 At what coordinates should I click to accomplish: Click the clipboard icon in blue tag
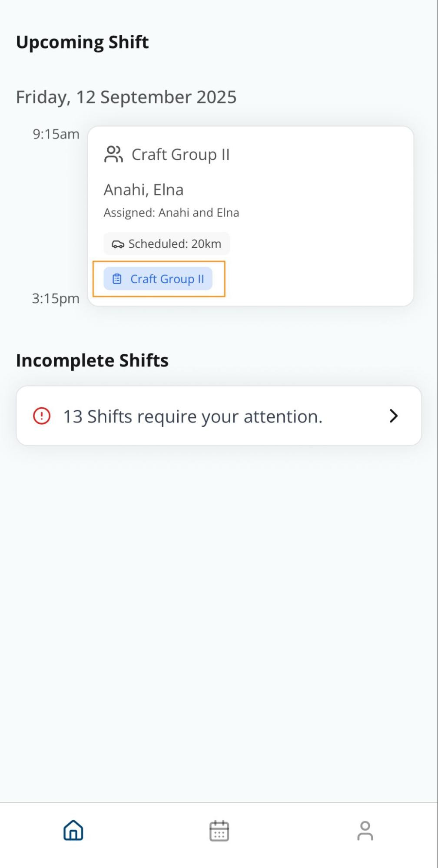point(117,279)
